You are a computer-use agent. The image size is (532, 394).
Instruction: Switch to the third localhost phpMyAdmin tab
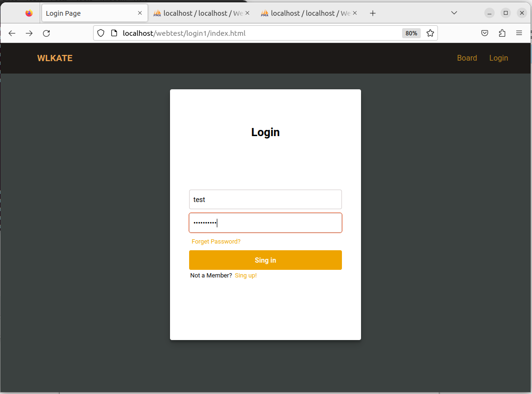309,13
